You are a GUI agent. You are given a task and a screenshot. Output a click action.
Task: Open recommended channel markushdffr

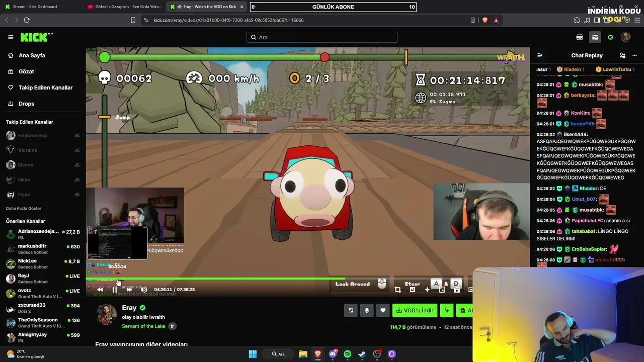[x=43, y=249]
